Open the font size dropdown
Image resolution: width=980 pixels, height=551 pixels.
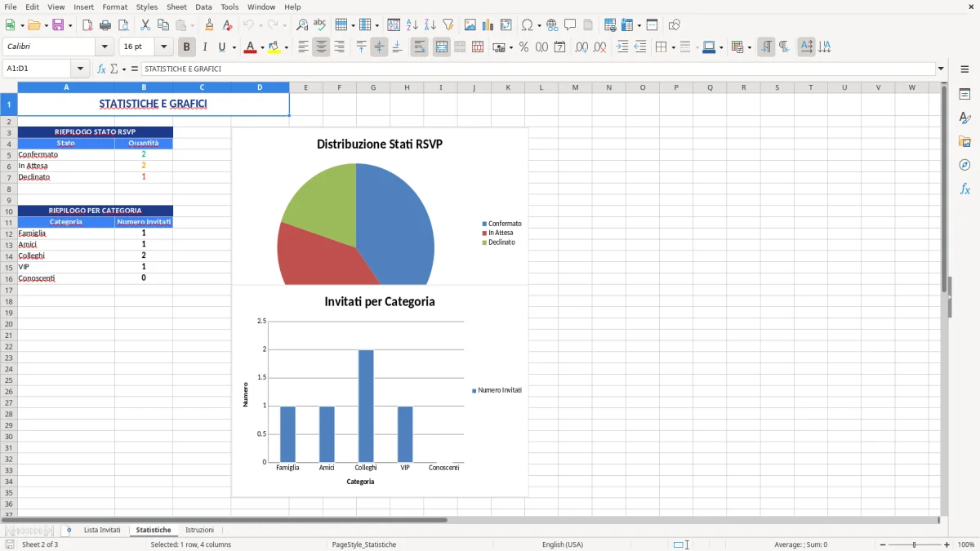pyautogui.click(x=163, y=47)
